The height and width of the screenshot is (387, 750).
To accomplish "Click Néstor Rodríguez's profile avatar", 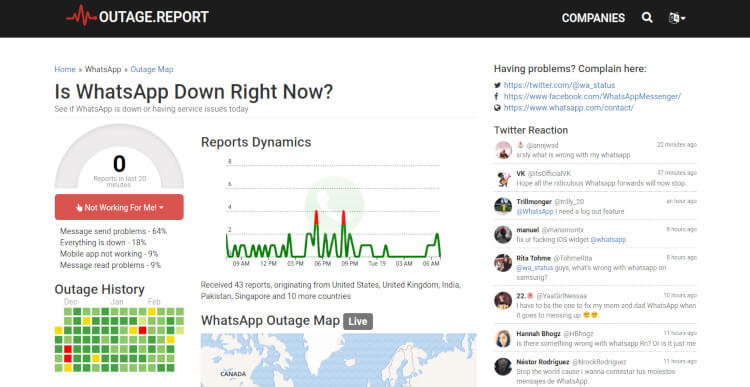I will pyautogui.click(x=503, y=366).
